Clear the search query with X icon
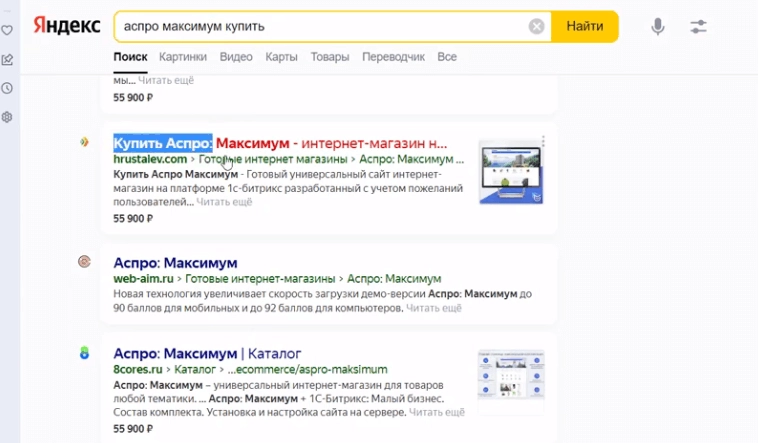Screen dimensions: 758x443 [536, 26]
